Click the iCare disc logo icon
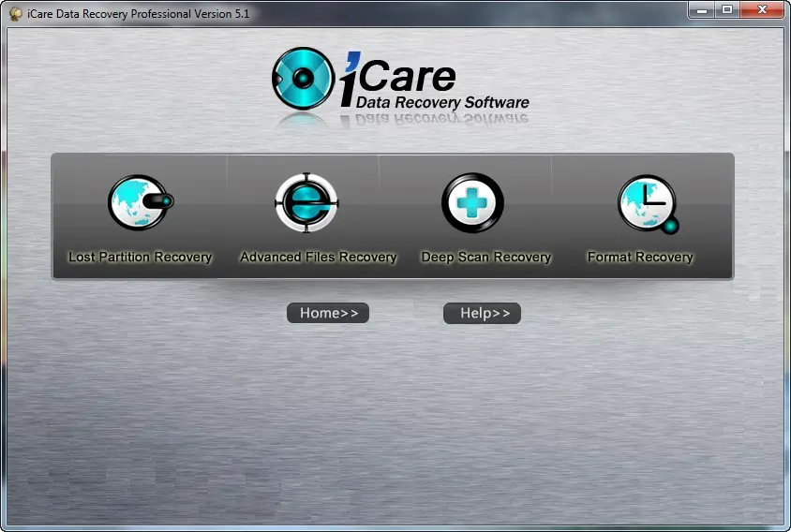 (x=303, y=79)
